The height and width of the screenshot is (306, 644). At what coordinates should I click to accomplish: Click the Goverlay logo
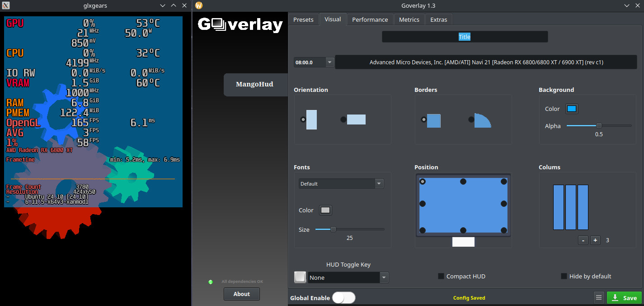pyautogui.click(x=240, y=25)
